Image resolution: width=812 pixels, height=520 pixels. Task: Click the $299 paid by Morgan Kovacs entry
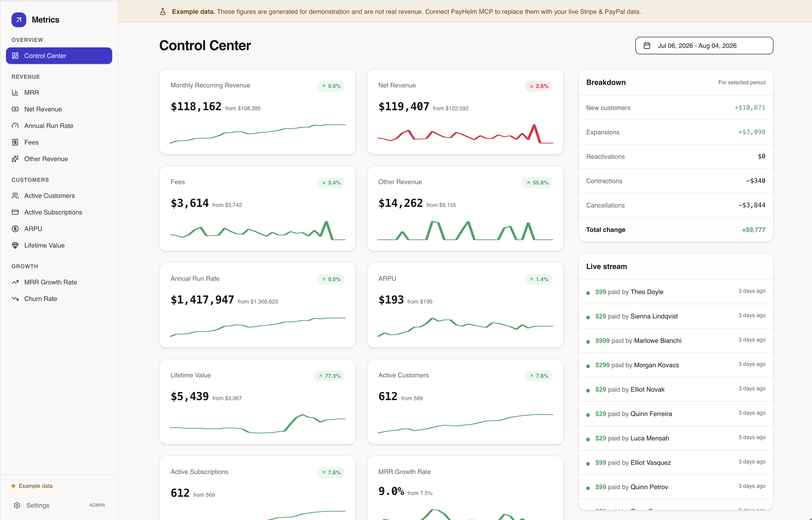click(x=676, y=365)
